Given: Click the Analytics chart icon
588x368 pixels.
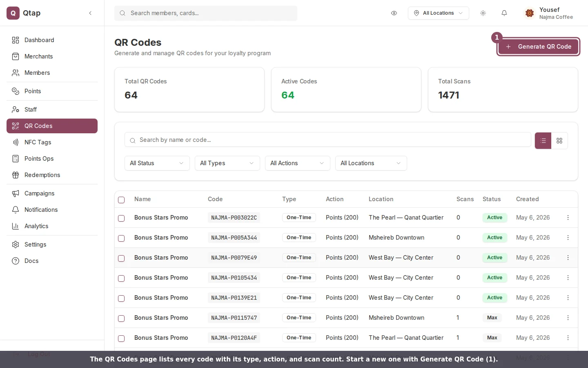Looking at the screenshot, I should (16, 226).
